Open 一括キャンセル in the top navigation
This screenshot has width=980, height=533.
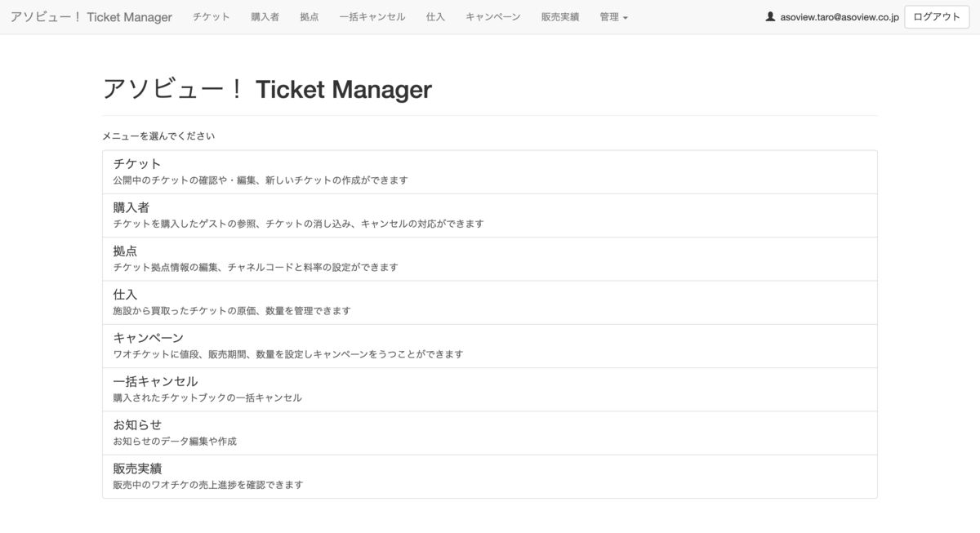click(372, 17)
